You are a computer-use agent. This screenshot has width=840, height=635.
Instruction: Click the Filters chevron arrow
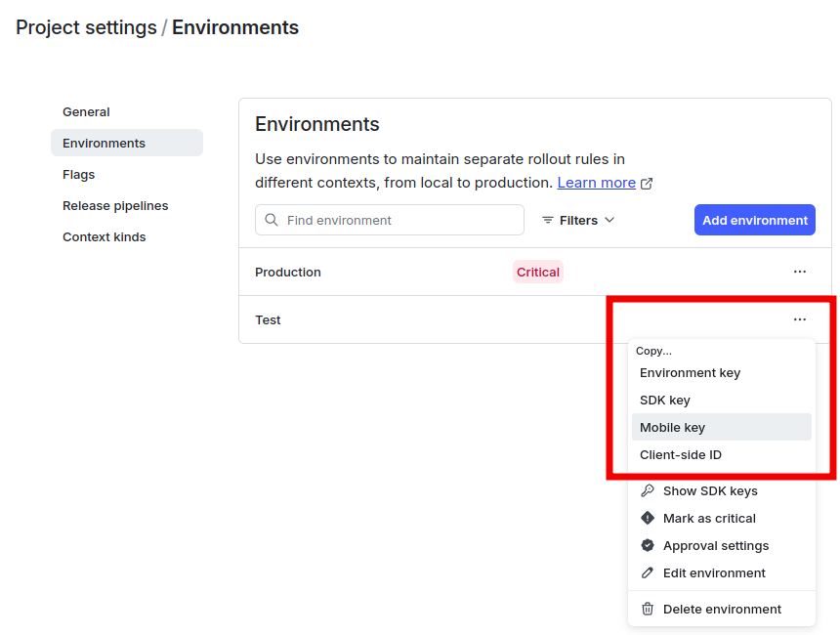click(x=609, y=221)
